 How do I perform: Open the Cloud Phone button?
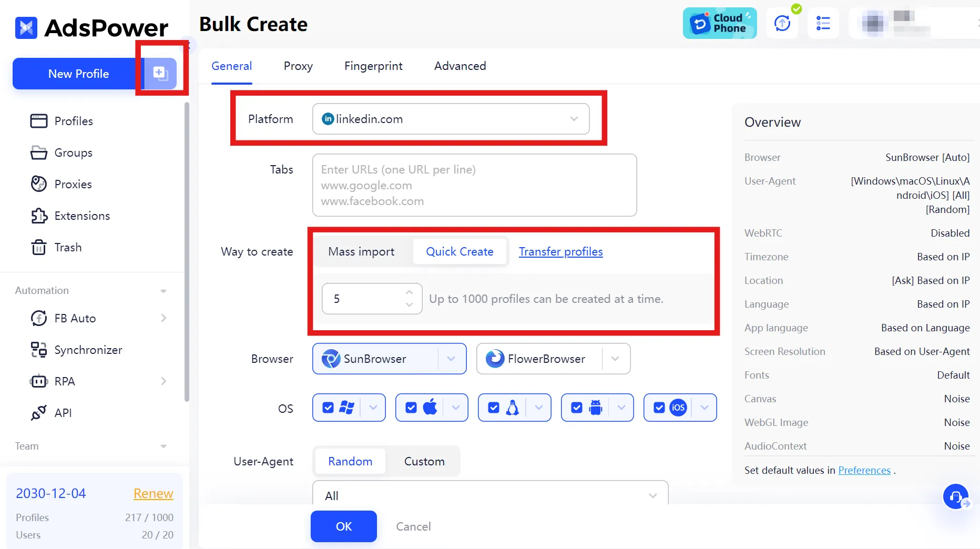720,23
